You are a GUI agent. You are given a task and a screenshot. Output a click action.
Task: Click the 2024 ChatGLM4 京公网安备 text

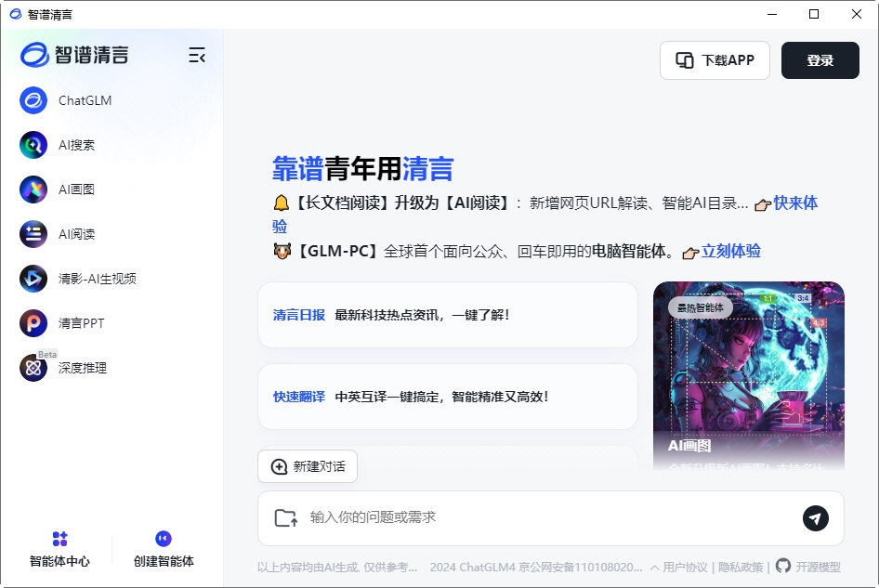pos(536,568)
